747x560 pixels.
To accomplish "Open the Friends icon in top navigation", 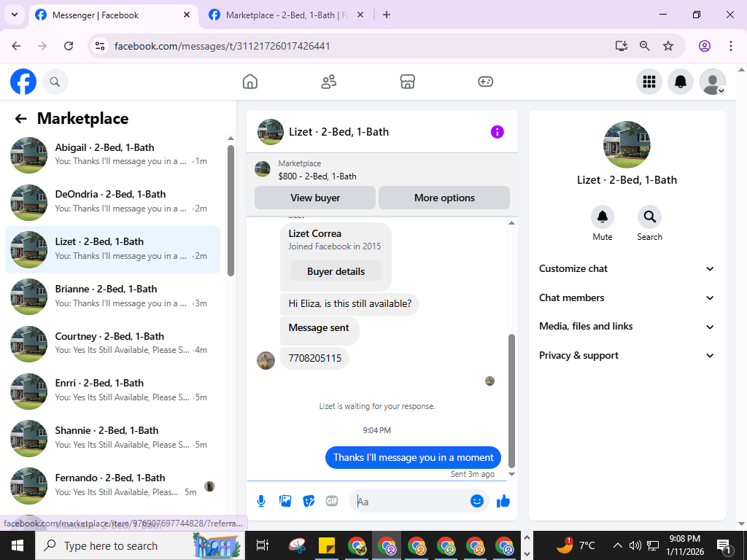I will click(x=329, y=82).
